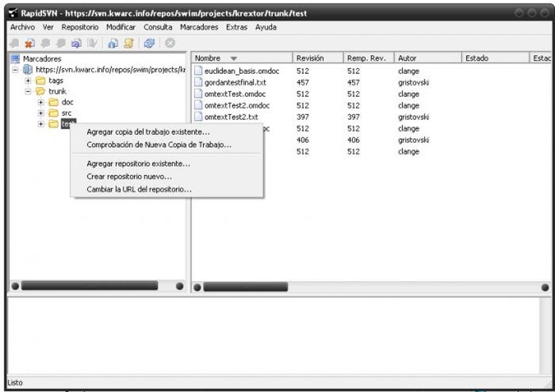
Task: Expand the src folder
Action: pyautogui.click(x=41, y=113)
